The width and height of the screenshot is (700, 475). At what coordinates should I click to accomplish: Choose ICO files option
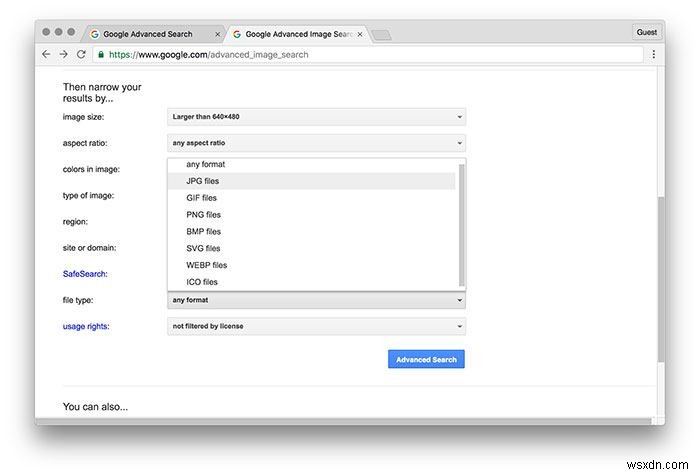[312, 282]
